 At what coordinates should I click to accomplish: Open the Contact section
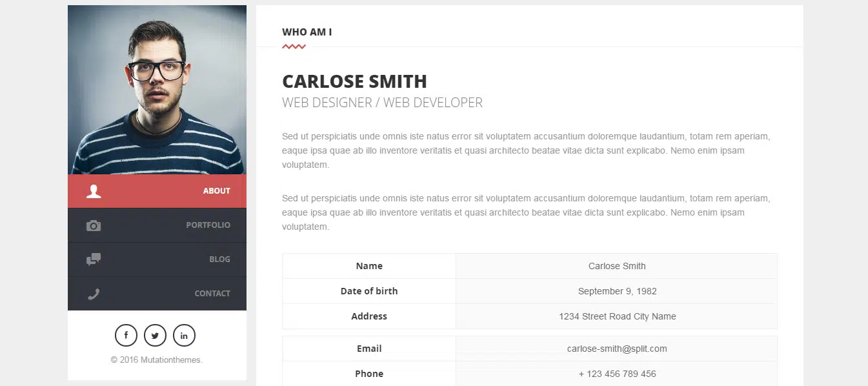(212, 294)
